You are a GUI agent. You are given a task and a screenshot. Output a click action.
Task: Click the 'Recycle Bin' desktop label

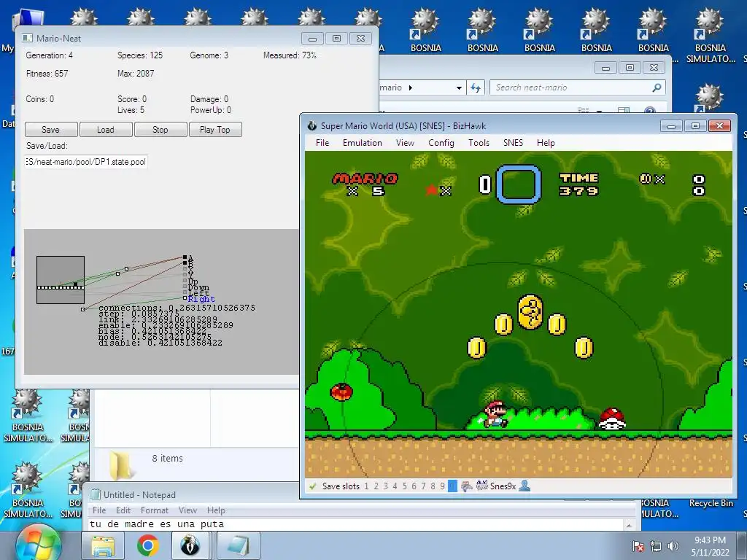pos(711,503)
